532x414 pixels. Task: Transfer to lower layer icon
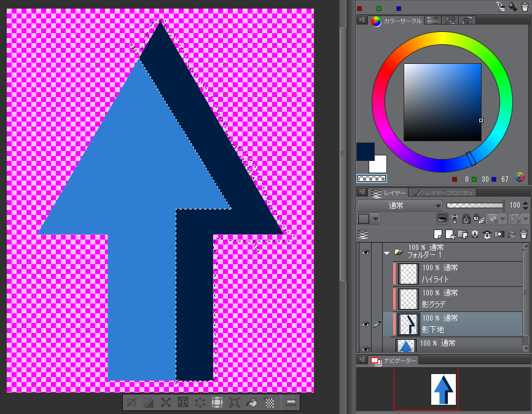click(x=475, y=234)
